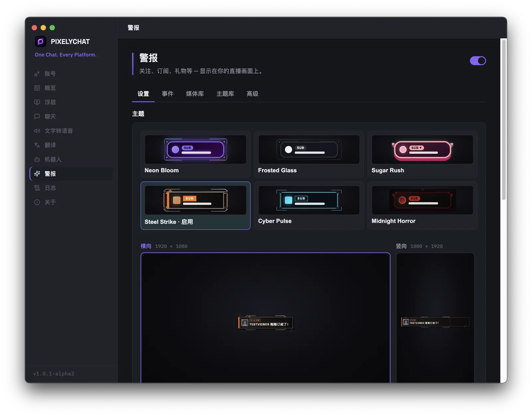The image size is (532, 416).
Task: Open the 概览 overview grid icon
Action: point(37,88)
